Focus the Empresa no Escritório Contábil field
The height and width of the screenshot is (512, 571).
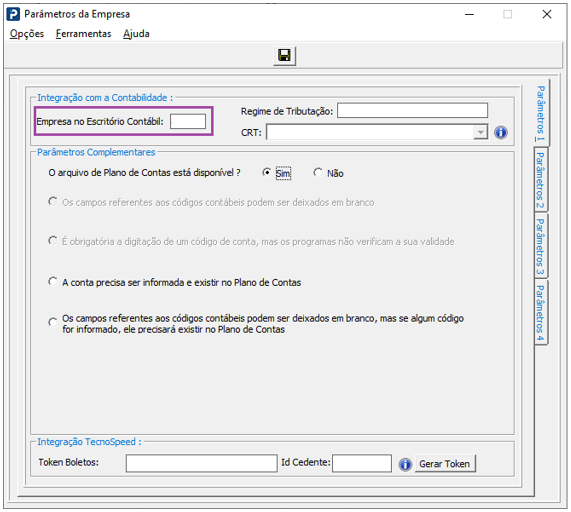pos(188,121)
